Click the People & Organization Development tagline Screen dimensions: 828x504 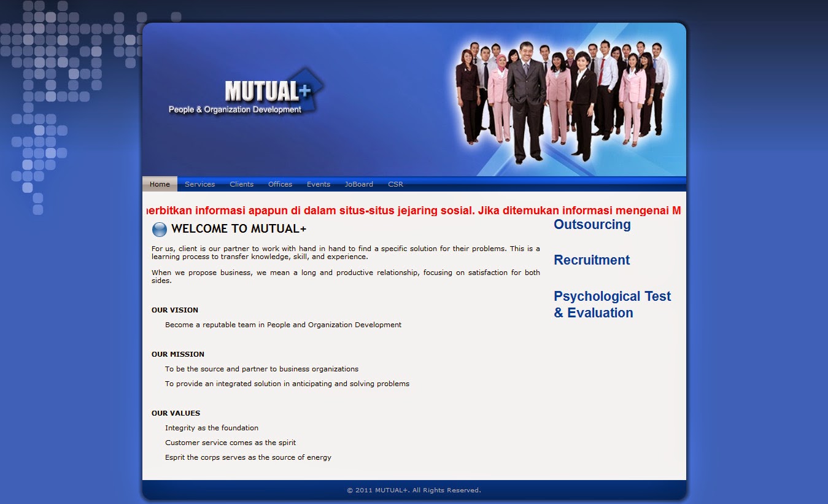[x=235, y=110]
